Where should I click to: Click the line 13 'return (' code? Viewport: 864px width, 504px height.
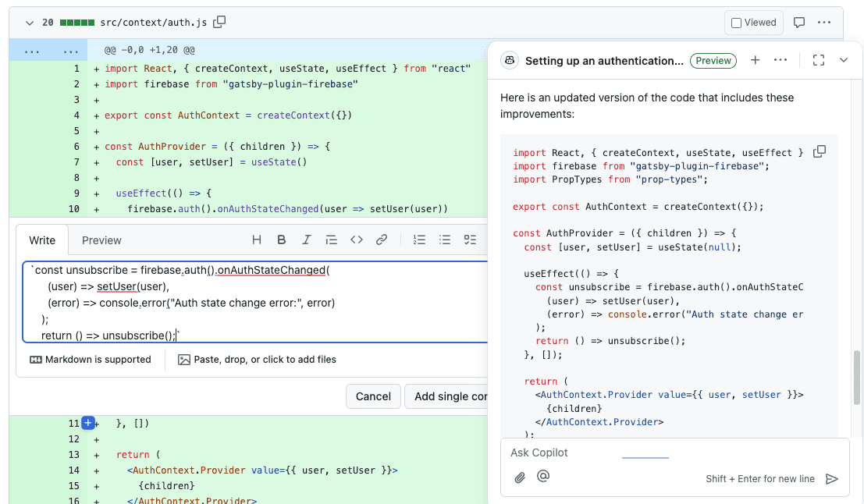tap(138, 454)
